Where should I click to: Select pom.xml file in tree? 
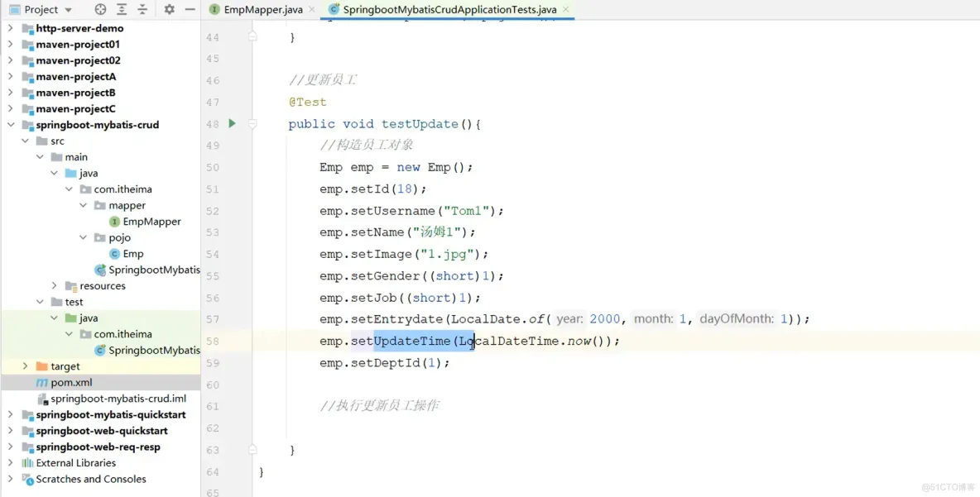point(71,382)
